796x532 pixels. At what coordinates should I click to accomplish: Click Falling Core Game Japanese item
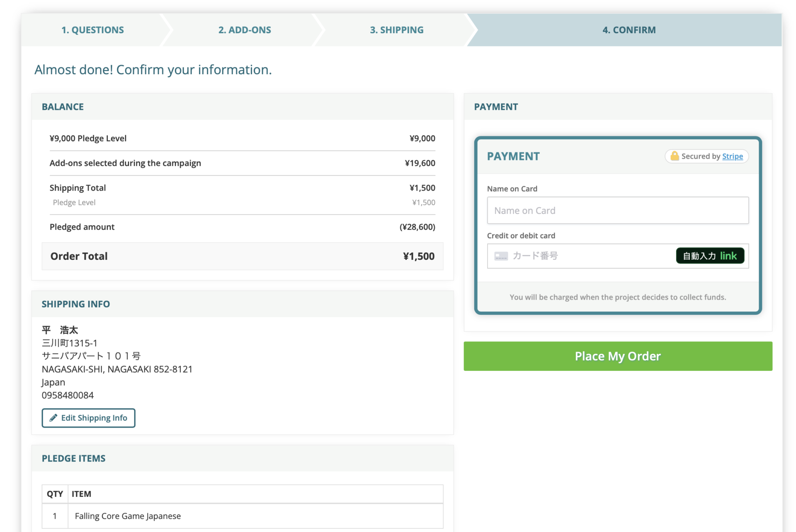pos(128,516)
